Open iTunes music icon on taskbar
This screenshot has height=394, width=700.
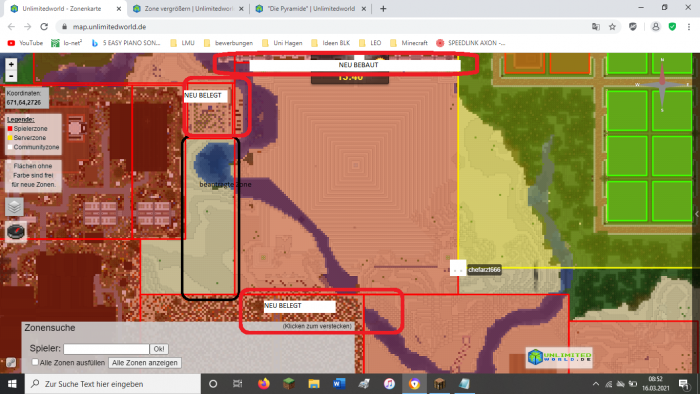[389, 384]
